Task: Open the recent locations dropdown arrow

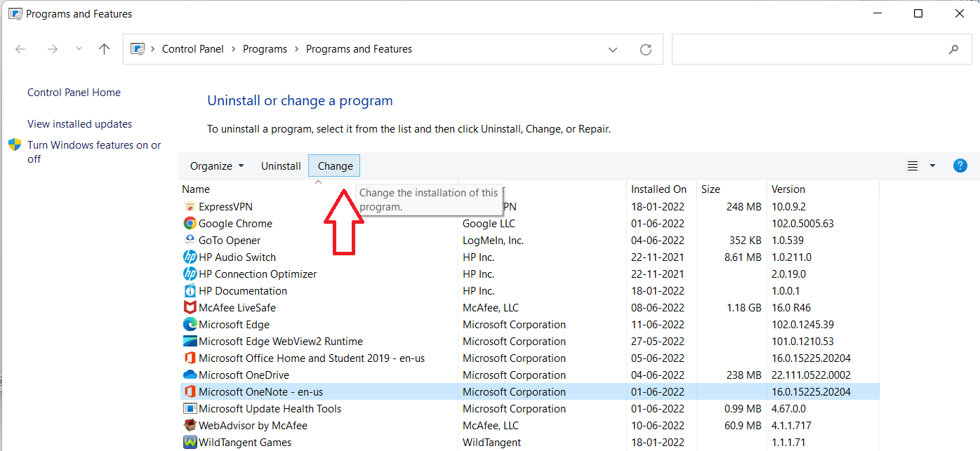Action: (x=79, y=49)
